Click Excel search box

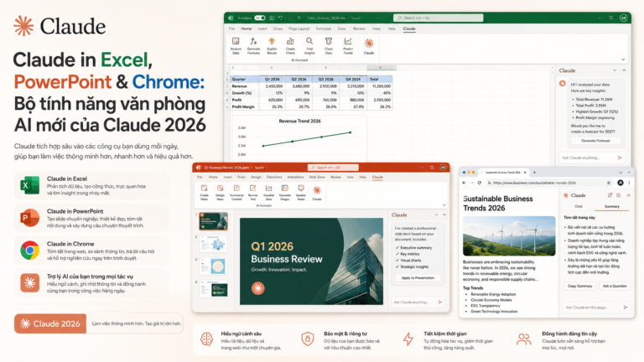pos(439,18)
